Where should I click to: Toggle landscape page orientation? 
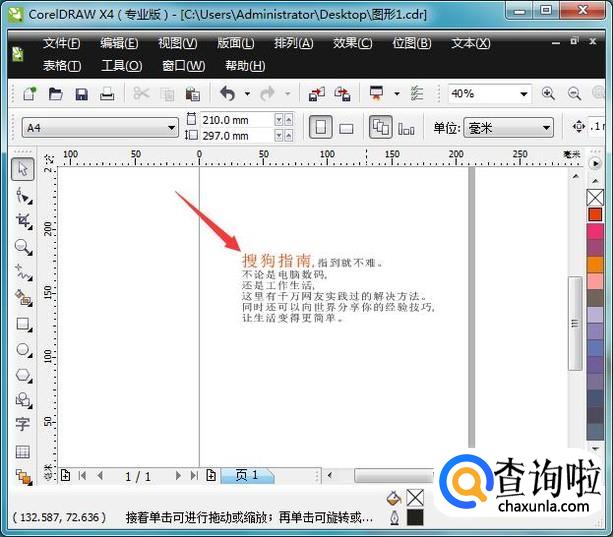[x=346, y=128]
